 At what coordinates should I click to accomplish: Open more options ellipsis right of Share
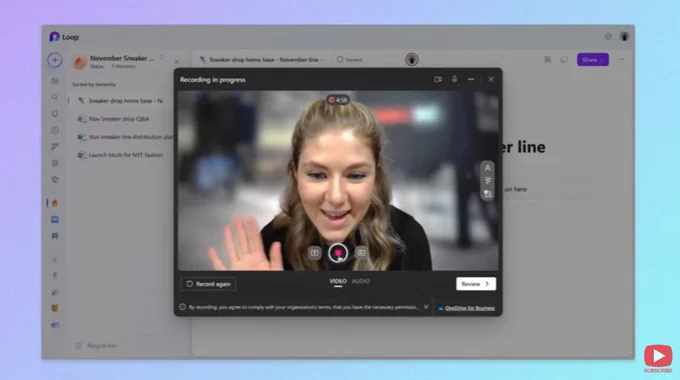coord(621,60)
